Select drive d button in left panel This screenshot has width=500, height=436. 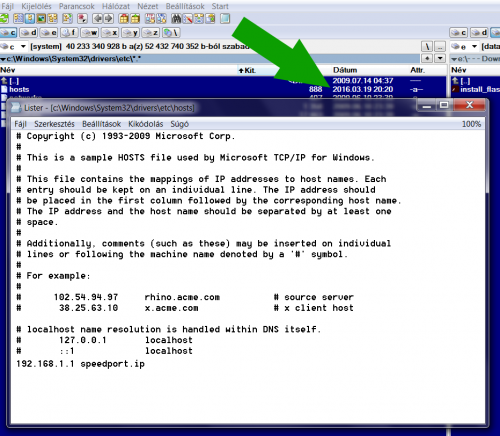pyautogui.click(x=29, y=33)
